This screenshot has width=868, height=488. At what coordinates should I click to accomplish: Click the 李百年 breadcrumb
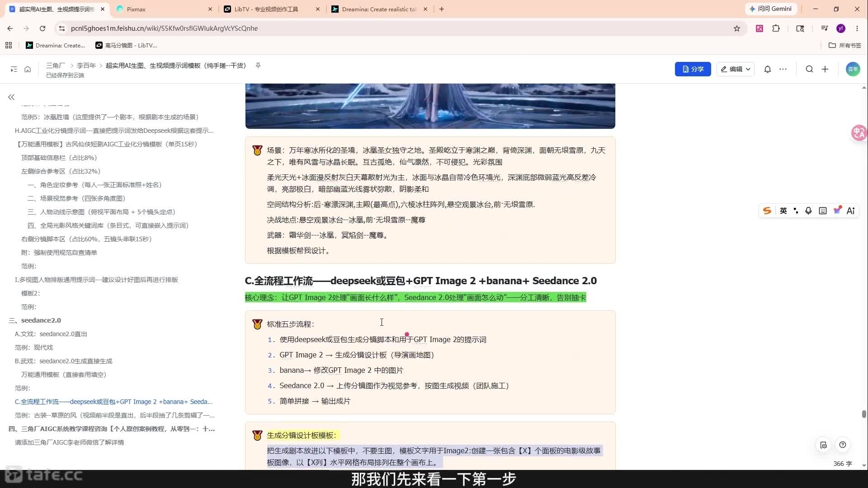pos(86,66)
